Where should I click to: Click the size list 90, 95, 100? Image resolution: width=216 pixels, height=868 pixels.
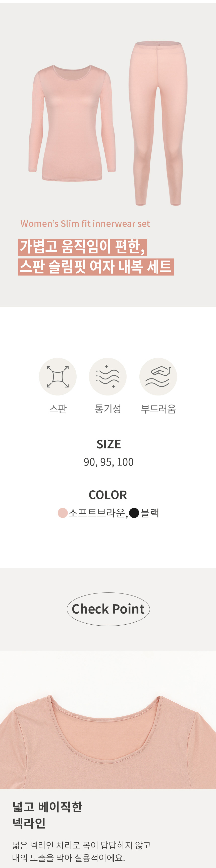point(108,462)
